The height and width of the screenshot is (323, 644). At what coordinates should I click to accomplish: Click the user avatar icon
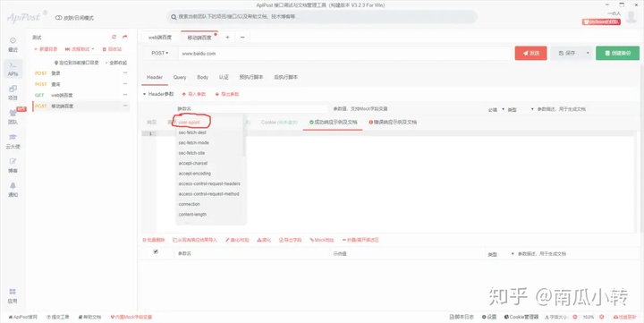point(631,16)
